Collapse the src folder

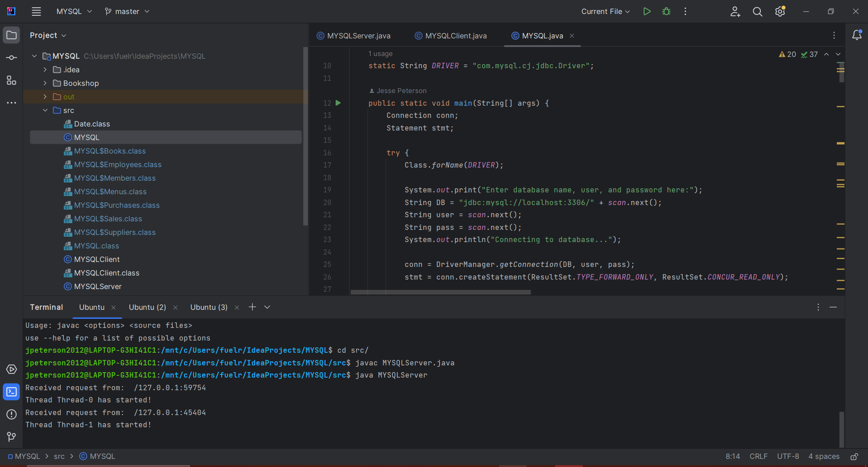pos(45,110)
